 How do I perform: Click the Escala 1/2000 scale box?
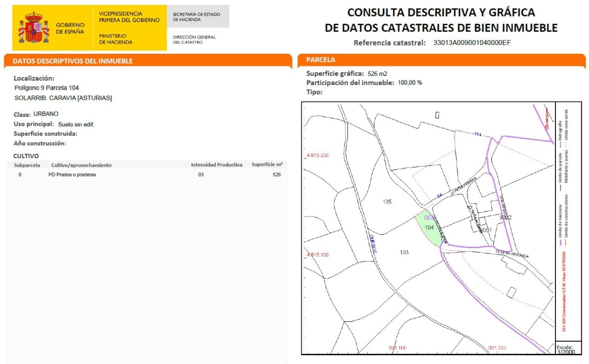(566, 349)
